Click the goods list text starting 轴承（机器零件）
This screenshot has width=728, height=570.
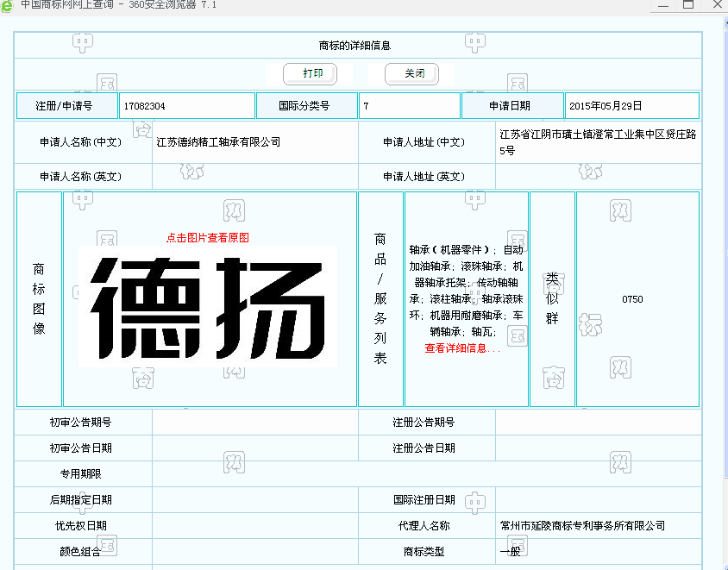pyautogui.click(x=466, y=291)
